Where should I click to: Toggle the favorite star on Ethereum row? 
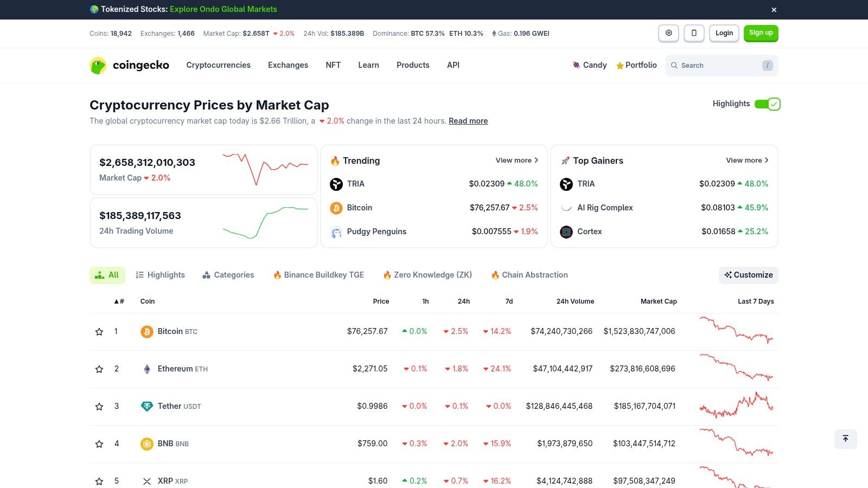point(99,369)
